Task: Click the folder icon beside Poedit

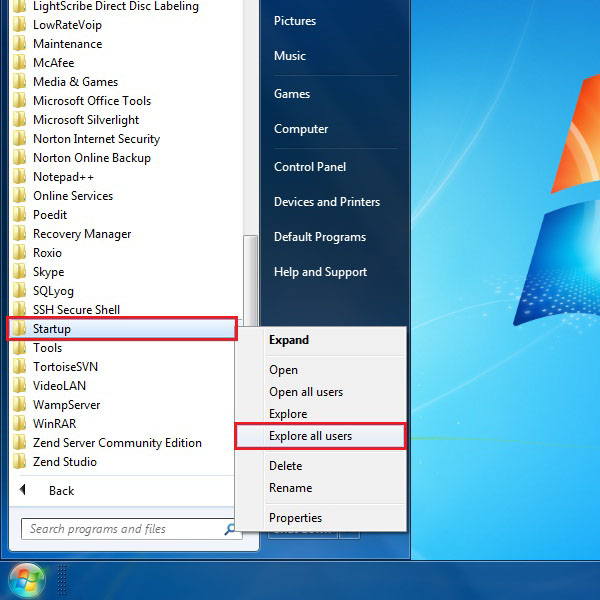Action: point(19,215)
